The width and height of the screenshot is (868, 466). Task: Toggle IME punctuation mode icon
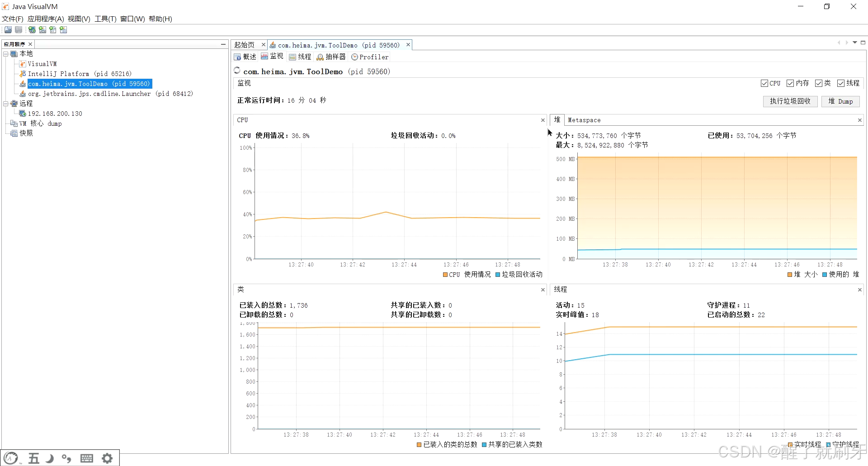[x=67, y=459]
